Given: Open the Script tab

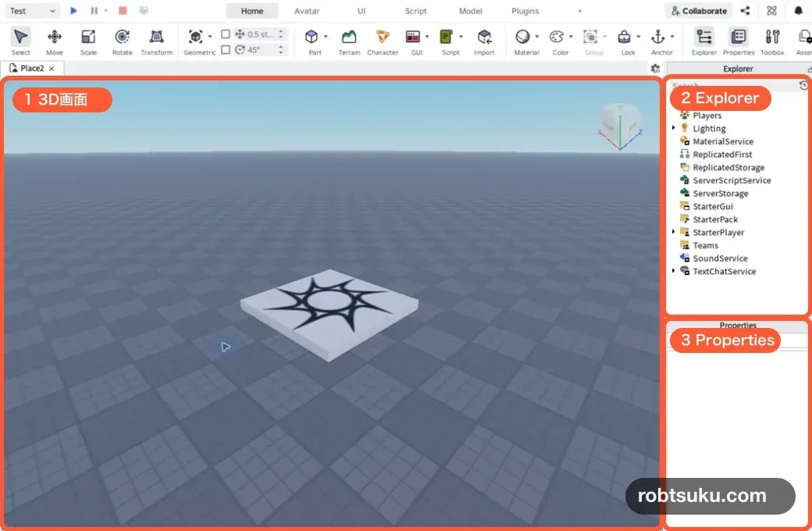Looking at the screenshot, I should pos(416,11).
